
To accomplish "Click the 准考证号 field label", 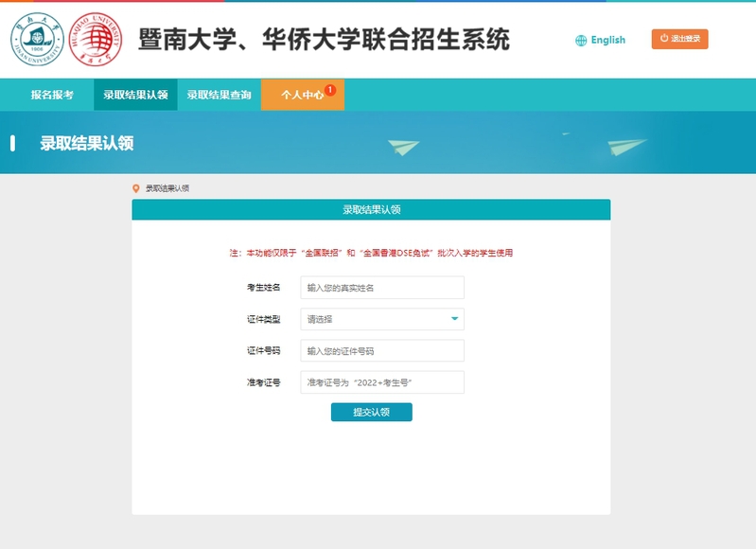I will (x=263, y=382).
